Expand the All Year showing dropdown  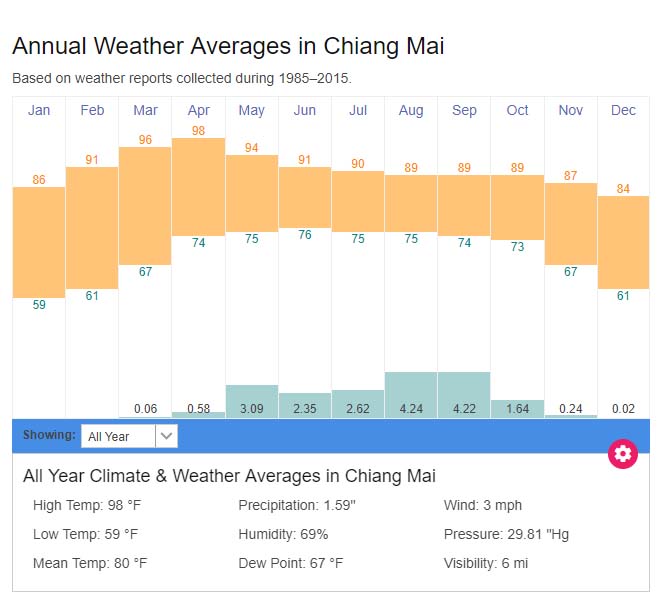click(119, 436)
